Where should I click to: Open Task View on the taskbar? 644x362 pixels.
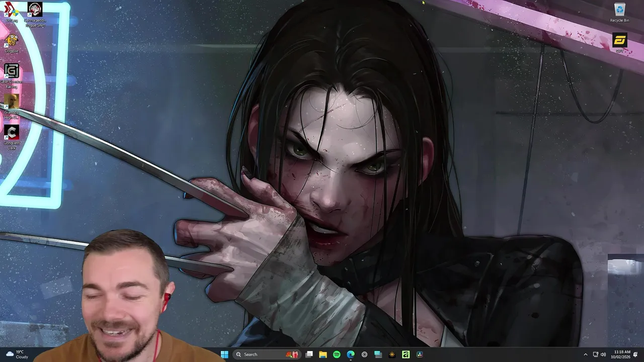click(309, 354)
